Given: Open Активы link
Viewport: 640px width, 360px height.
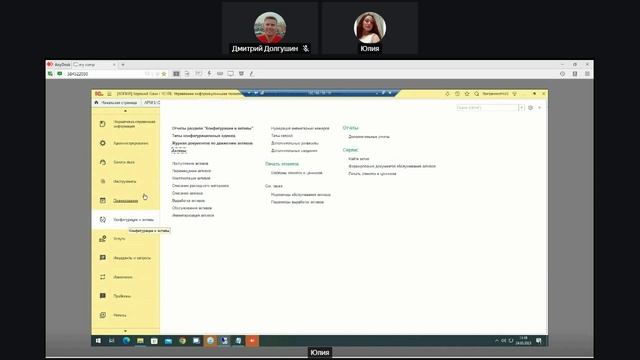Looking at the screenshot, I should (179, 151).
